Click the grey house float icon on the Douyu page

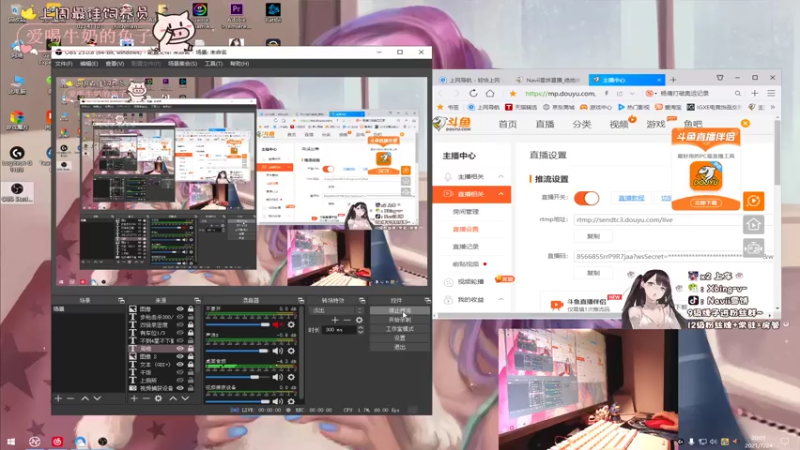pos(754,224)
